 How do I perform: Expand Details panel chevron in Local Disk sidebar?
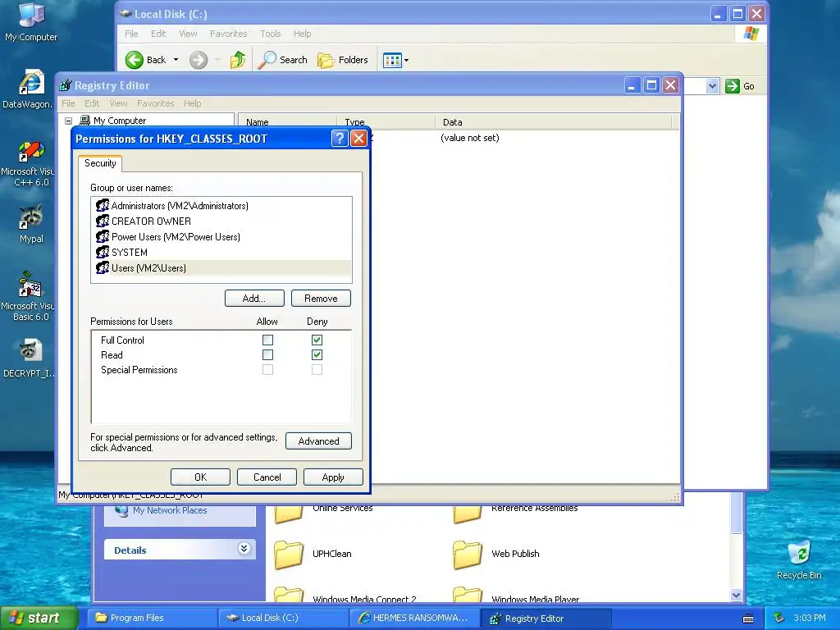pyautogui.click(x=244, y=549)
